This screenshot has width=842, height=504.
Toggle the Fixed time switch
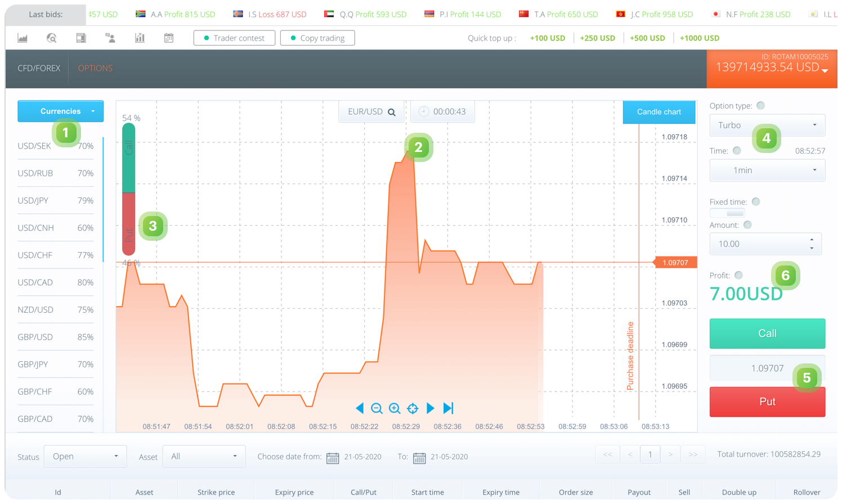click(x=728, y=213)
